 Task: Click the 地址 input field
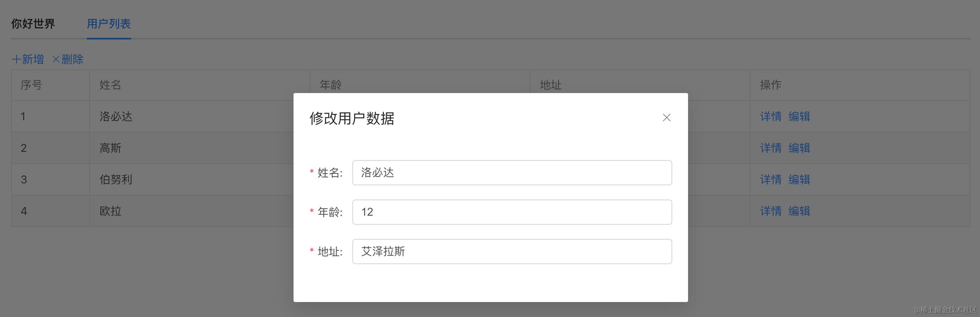pyautogui.click(x=512, y=252)
